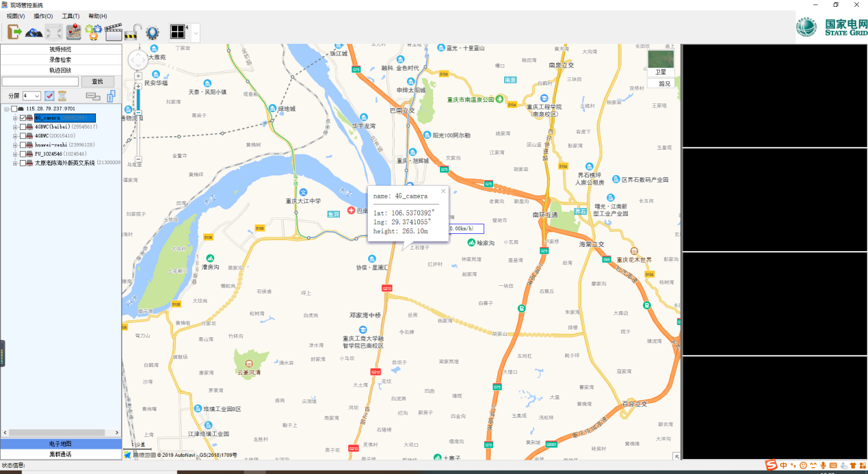
Task: Click the blue cascade windows icon
Action: click(111, 96)
